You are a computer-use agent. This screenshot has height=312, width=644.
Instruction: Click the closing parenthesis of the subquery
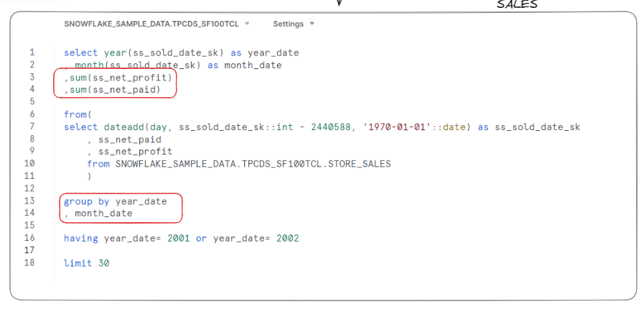(x=90, y=176)
